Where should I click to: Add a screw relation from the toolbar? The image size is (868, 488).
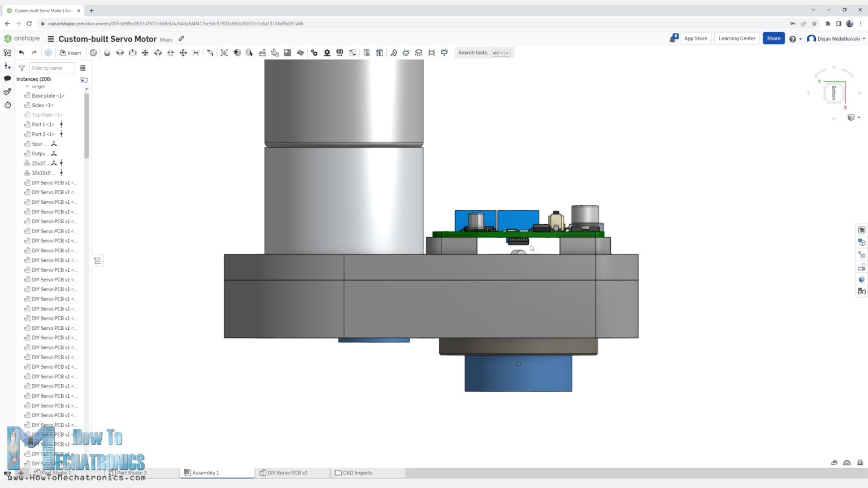[340, 53]
